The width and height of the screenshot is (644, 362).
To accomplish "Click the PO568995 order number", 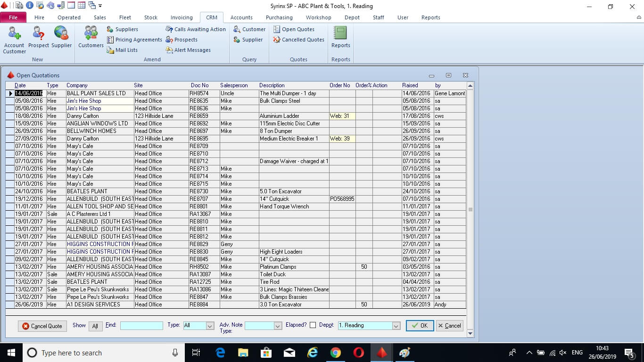I will (x=342, y=199).
